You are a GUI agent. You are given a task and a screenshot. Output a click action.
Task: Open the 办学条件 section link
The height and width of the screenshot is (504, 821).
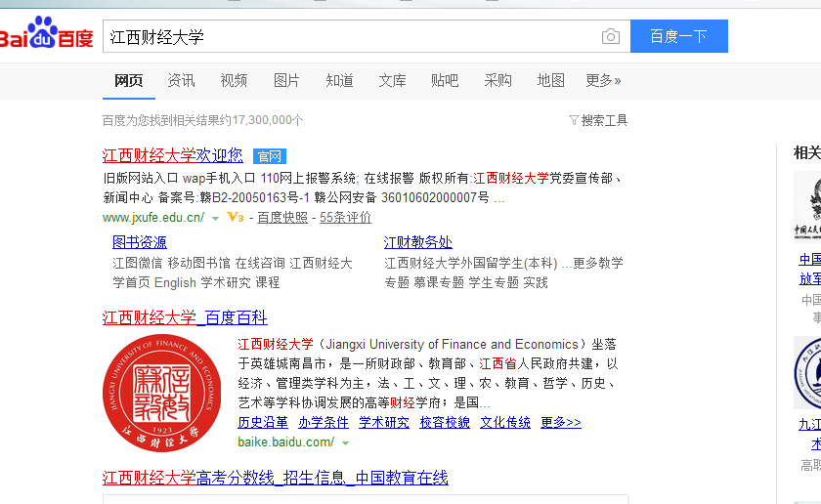pos(324,422)
